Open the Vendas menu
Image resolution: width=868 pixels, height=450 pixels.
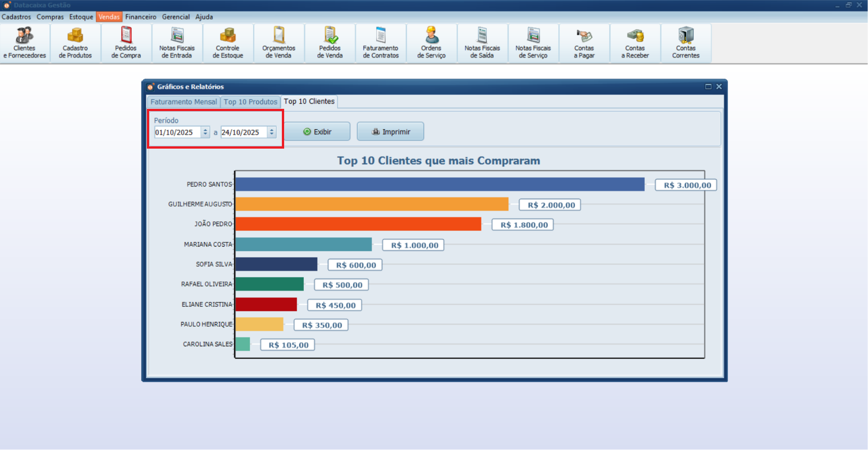coord(109,17)
